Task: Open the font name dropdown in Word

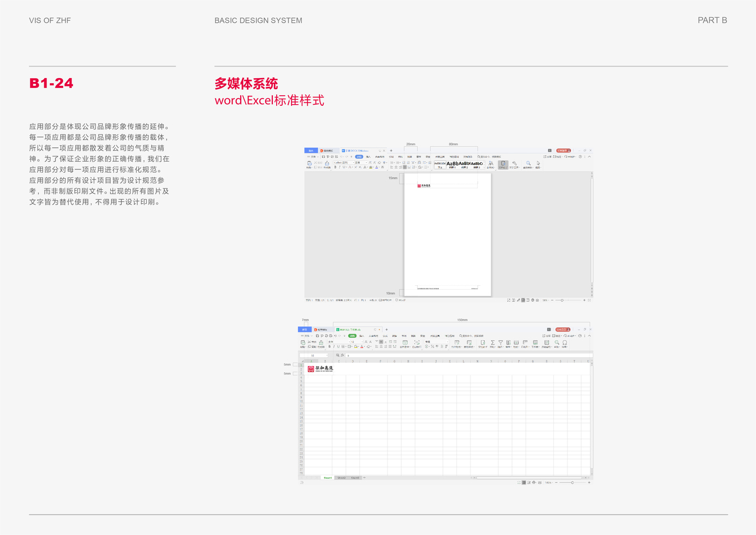Action: click(x=353, y=162)
